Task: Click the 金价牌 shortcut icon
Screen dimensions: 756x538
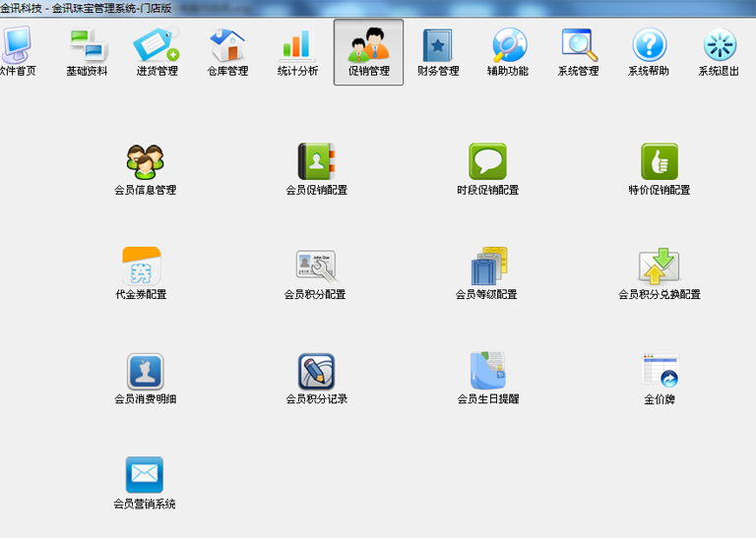Action: [659, 372]
